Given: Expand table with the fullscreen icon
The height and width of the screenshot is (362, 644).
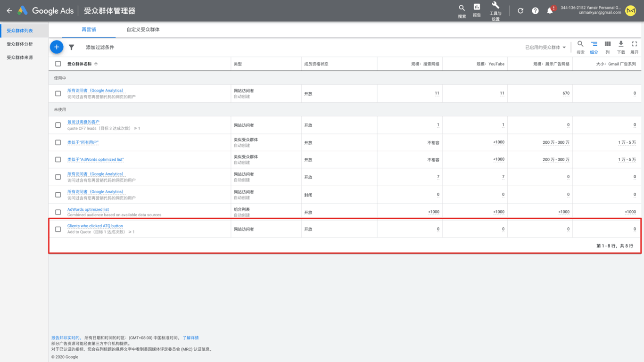Looking at the screenshot, I should point(634,47).
